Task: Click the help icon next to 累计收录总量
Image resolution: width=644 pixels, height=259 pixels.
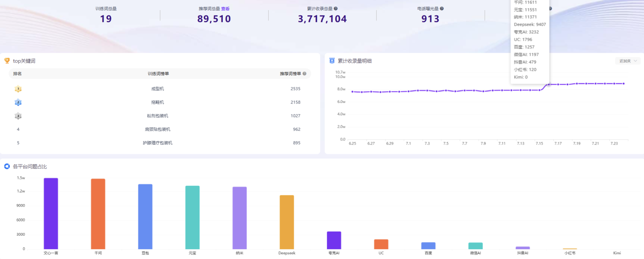Action: [336, 9]
